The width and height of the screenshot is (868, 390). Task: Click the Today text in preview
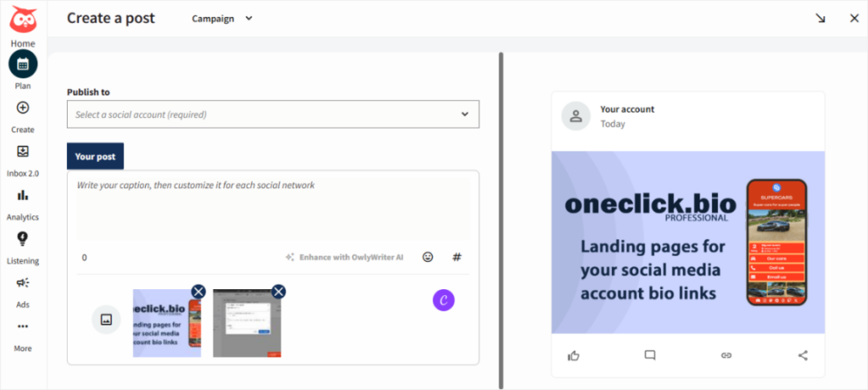tap(613, 124)
